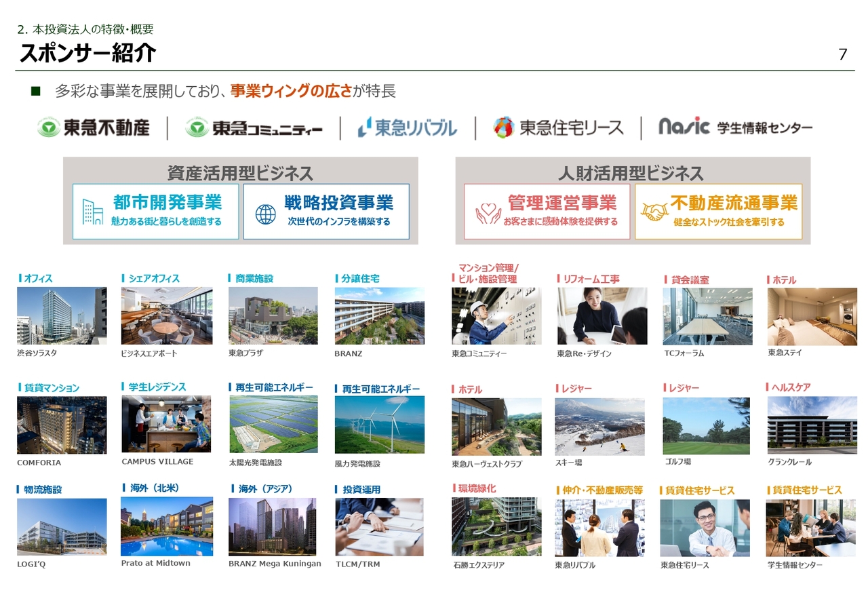
Task: Click the page number 7
Action: [843, 54]
